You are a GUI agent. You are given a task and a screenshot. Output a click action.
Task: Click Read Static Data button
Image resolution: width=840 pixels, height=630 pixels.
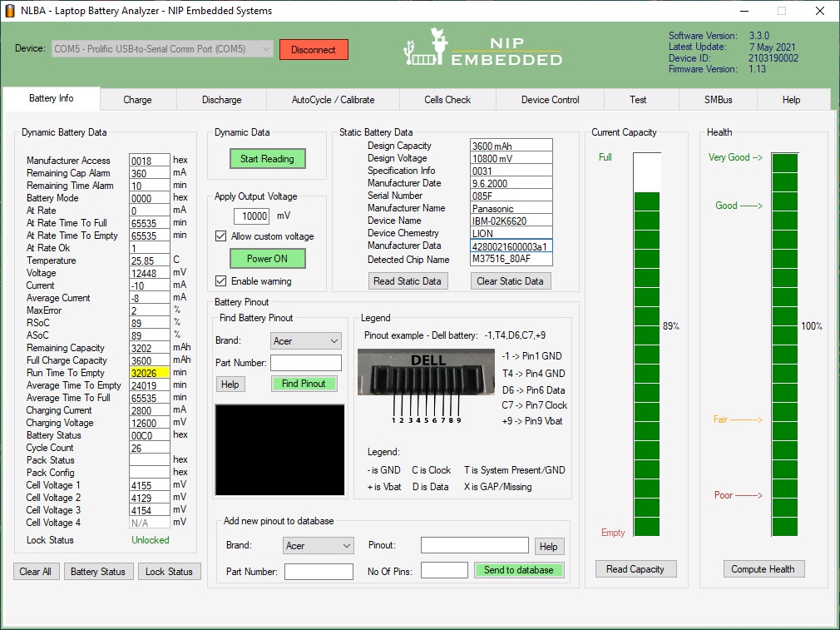pyautogui.click(x=408, y=281)
